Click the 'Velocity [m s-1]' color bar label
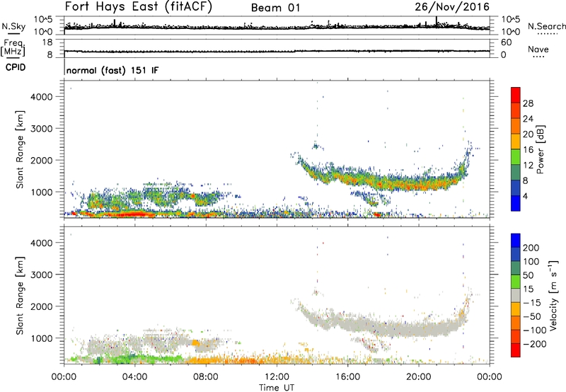 (x=554, y=295)
